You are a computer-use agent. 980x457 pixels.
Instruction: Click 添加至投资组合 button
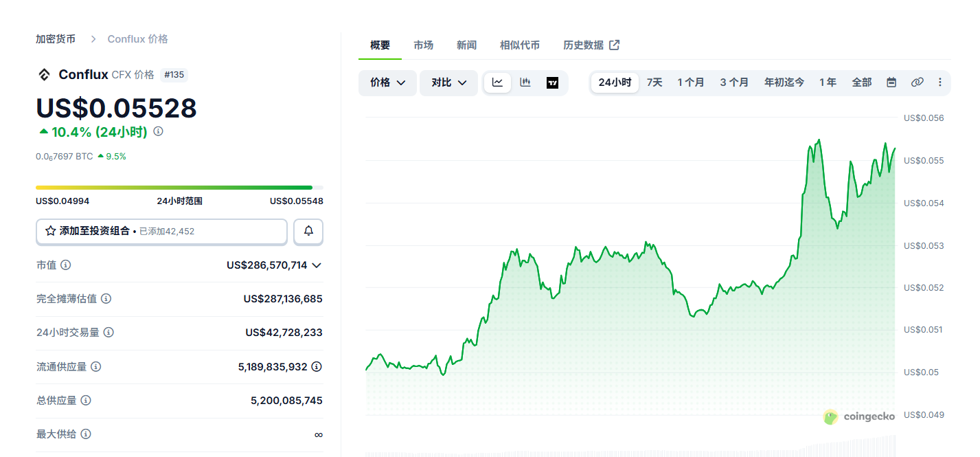(x=161, y=232)
